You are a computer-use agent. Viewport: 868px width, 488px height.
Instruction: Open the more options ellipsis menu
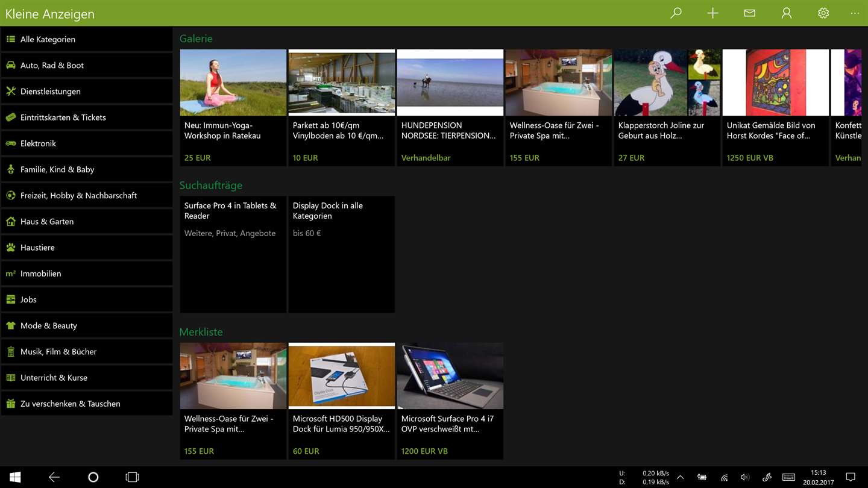pyautogui.click(x=855, y=13)
